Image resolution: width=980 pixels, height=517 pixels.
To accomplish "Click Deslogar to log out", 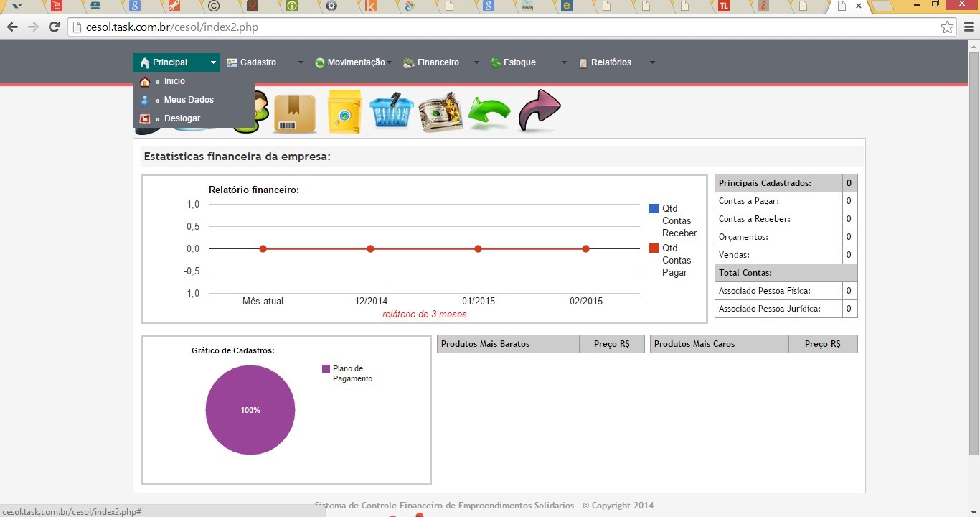I will (182, 118).
